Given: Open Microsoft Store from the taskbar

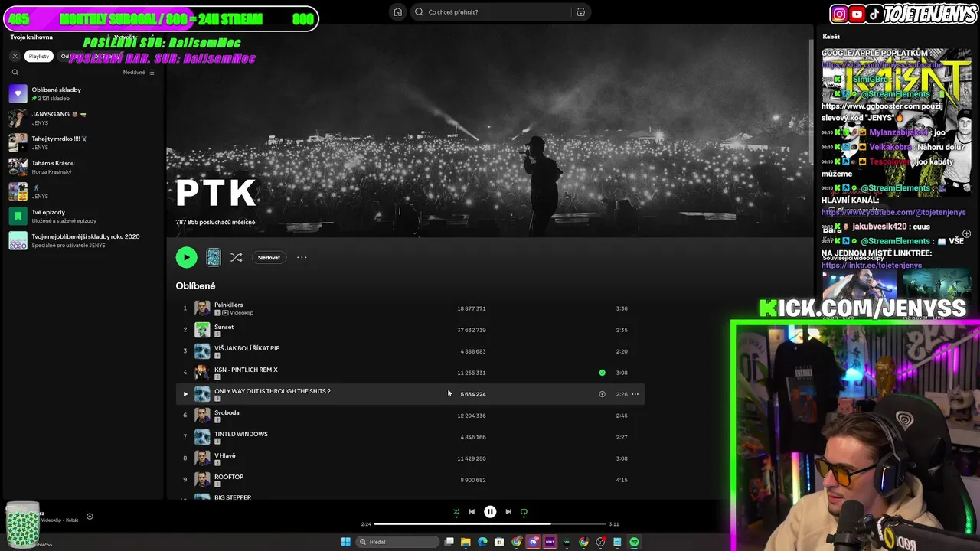Looking at the screenshot, I should coord(499,542).
